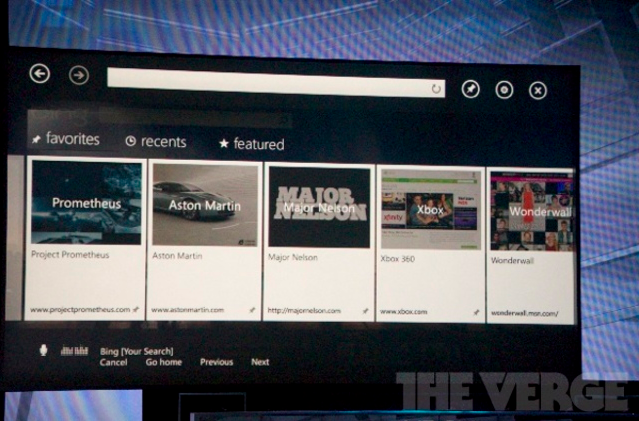639x421 pixels.
Task: Switch to the favorites tab
Action: point(73,139)
